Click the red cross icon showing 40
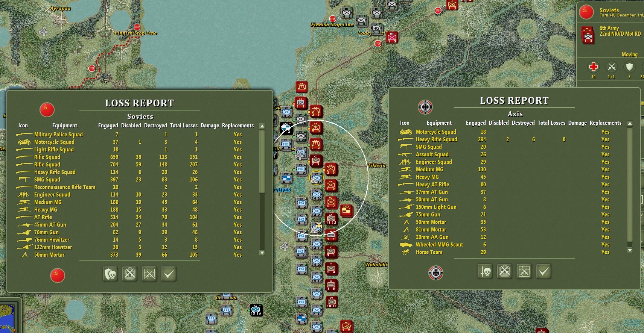 pos(594,67)
